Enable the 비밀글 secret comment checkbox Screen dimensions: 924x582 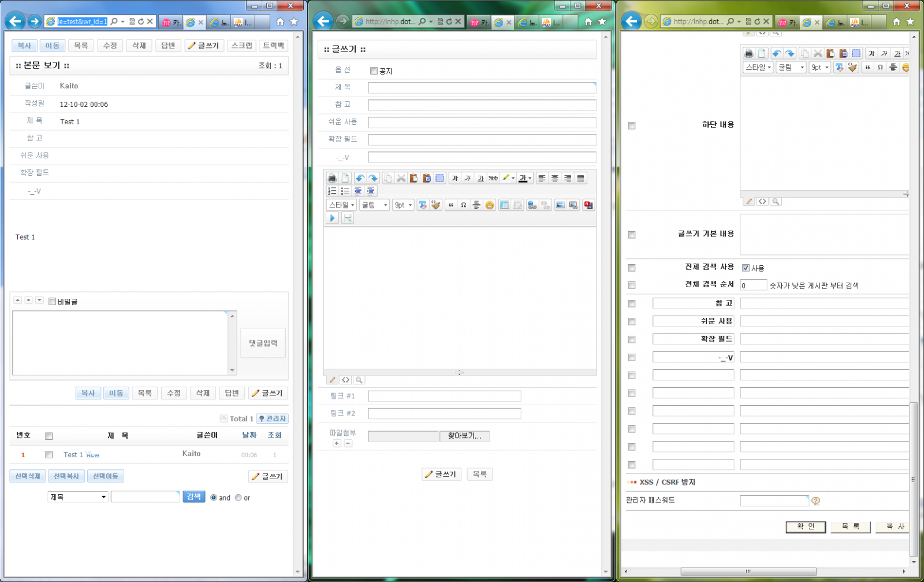click(x=53, y=302)
